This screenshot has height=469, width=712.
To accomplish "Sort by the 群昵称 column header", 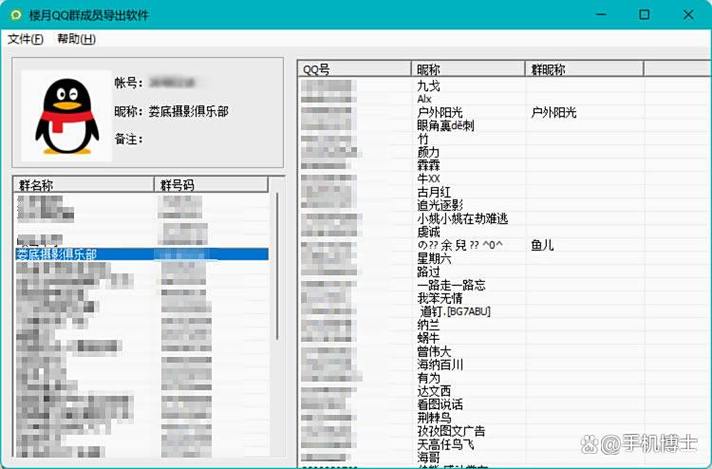I will (x=584, y=69).
